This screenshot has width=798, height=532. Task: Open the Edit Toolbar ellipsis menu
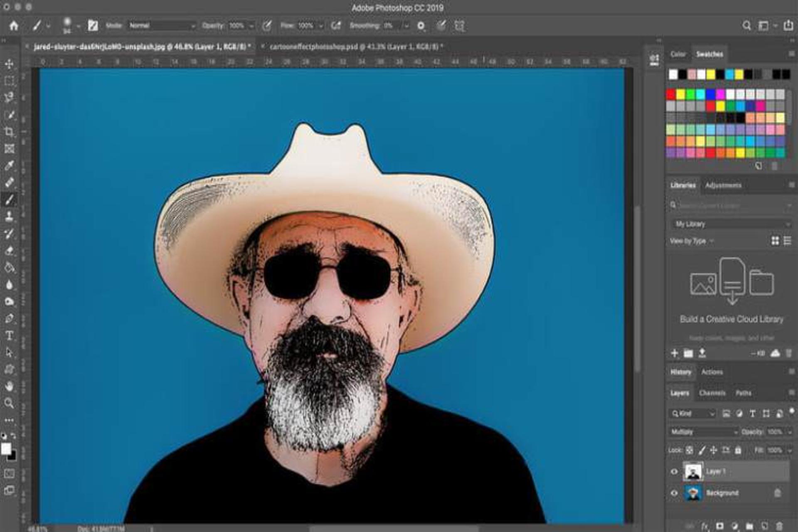(x=9, y=420)
